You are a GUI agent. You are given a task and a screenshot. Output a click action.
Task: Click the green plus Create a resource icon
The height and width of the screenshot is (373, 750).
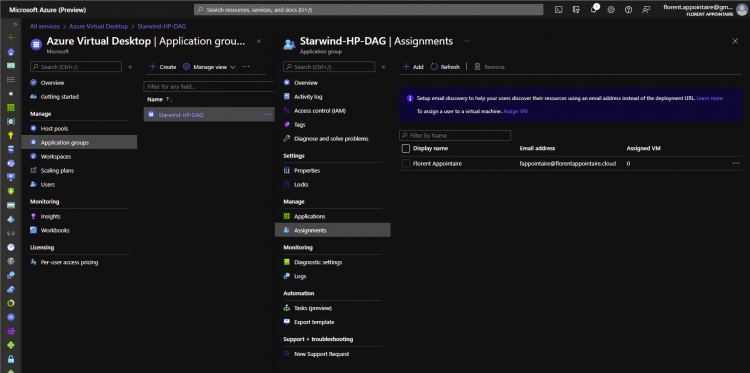[x=11, y=38]
